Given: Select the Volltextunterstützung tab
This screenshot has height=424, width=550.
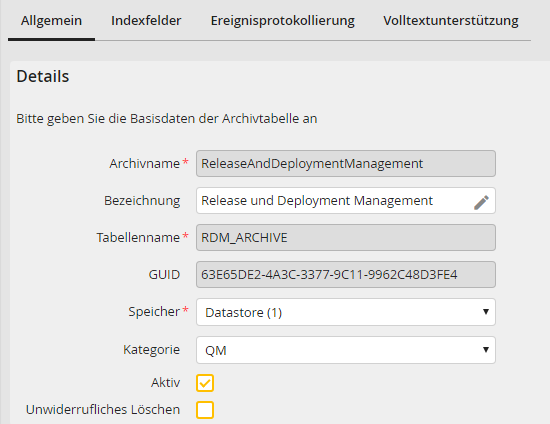Looking at the screenshot, I should [x=451, y=21].
